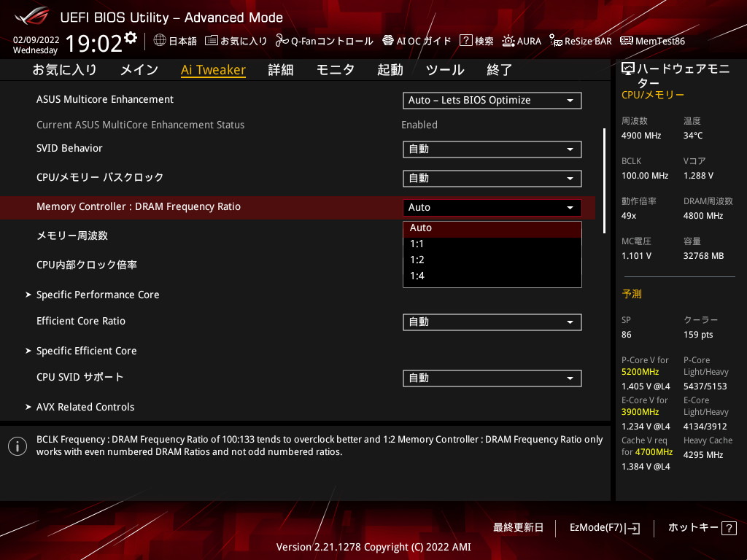Viewport: 747px width, 560px height.
Task: Click Current ASUS MultiCore Enhancement Status
Action: pos(141,125)
